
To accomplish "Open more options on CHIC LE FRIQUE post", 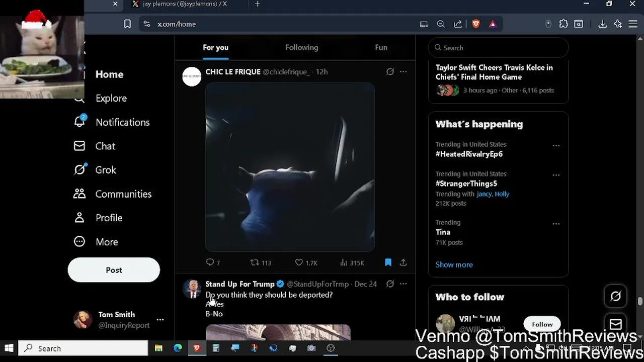I will [x=403, y=72].
